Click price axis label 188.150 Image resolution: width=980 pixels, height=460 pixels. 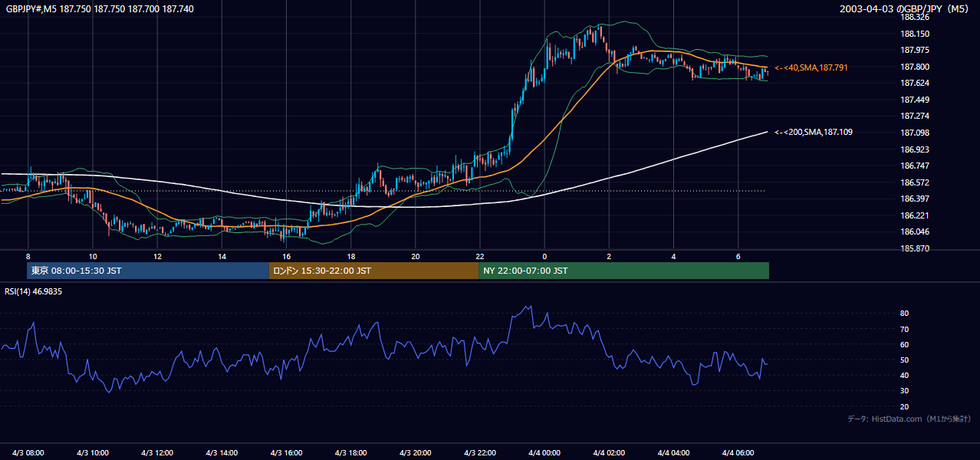click(x=915, y=34)
